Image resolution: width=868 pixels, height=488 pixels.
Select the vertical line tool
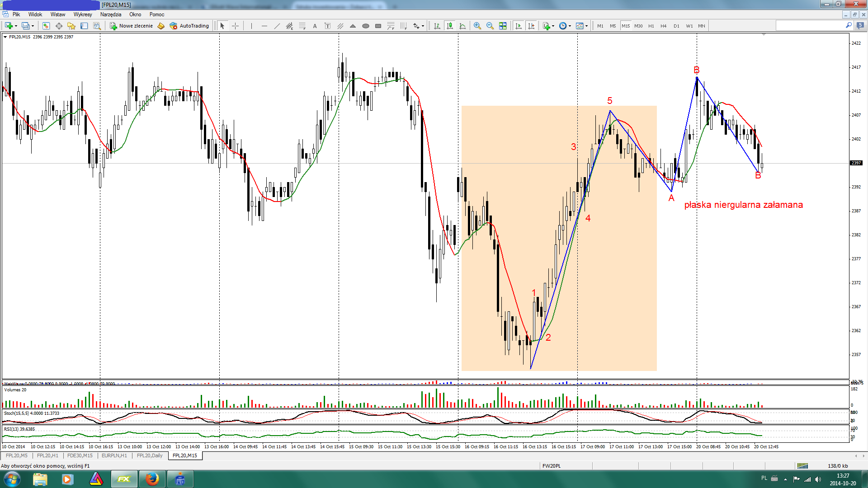coord(251,26)
